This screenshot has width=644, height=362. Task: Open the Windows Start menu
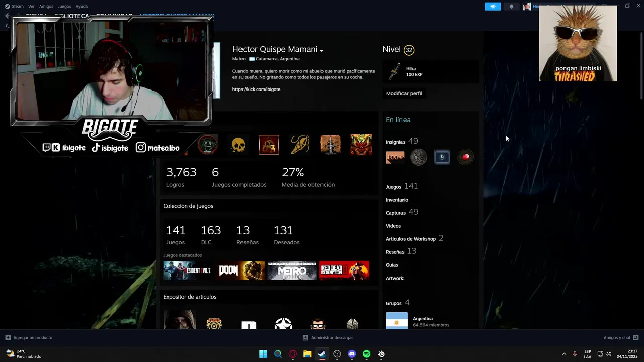coord(263,354)
